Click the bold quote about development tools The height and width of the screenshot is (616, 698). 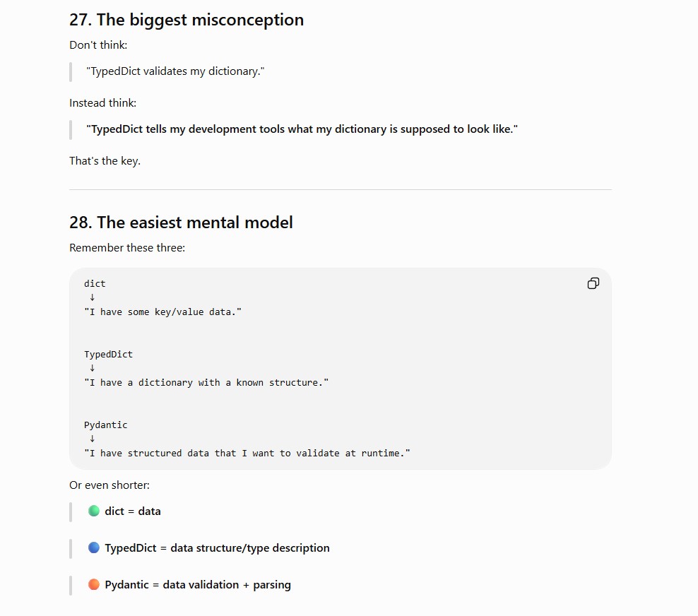(302, 129)
